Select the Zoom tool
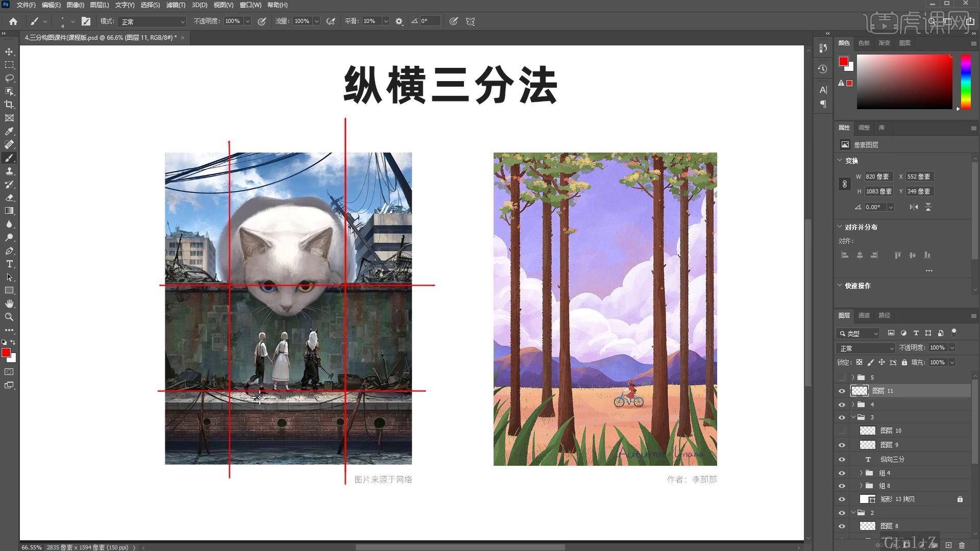Viewport: 980px width, 551px height. click(9, 317)
